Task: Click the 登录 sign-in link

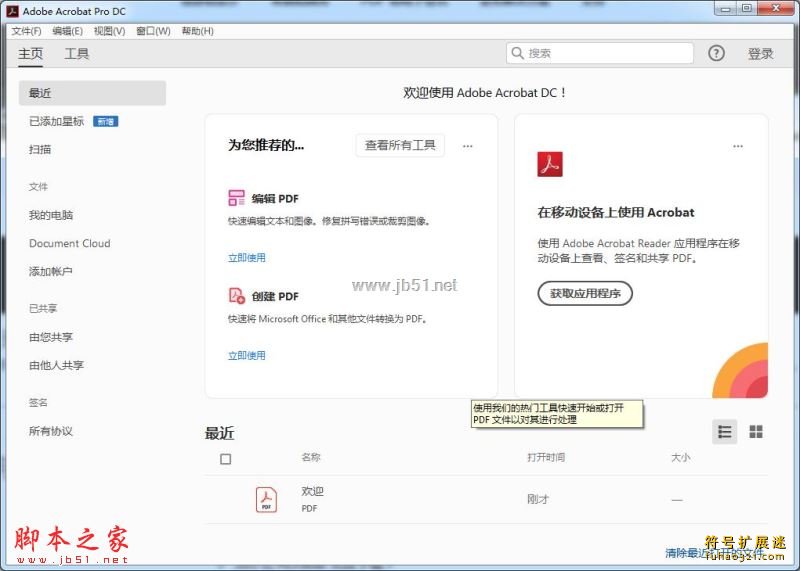Action: click(760, 54)
